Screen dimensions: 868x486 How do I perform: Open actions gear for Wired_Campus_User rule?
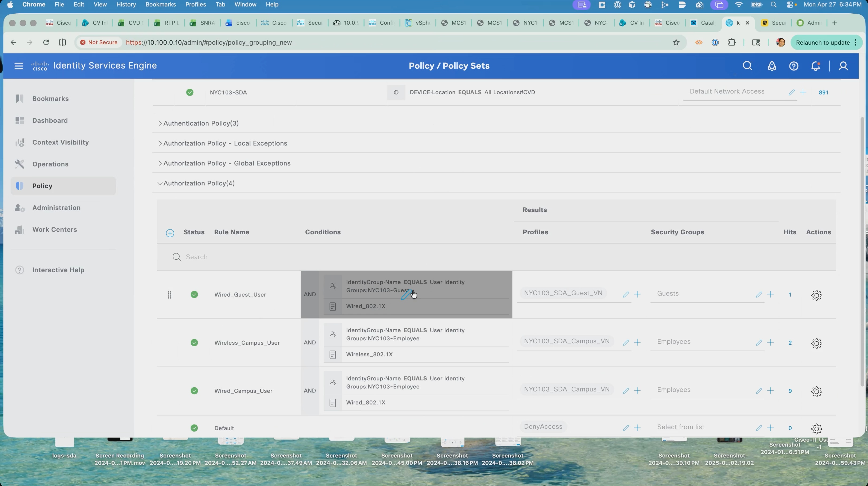pyautogui.click(x=816, y=391)
